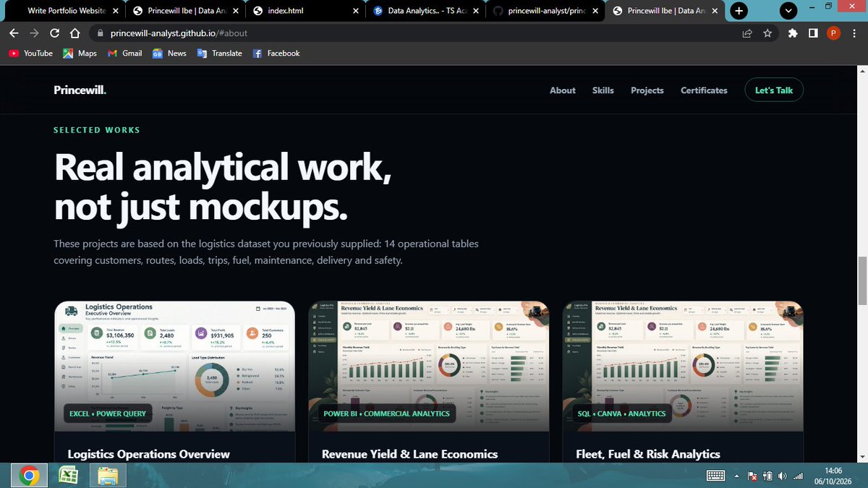Image resolution: width=868 pixels, height=488 pixels.
Task: Check battery power status icon
Action: point(767,476)
